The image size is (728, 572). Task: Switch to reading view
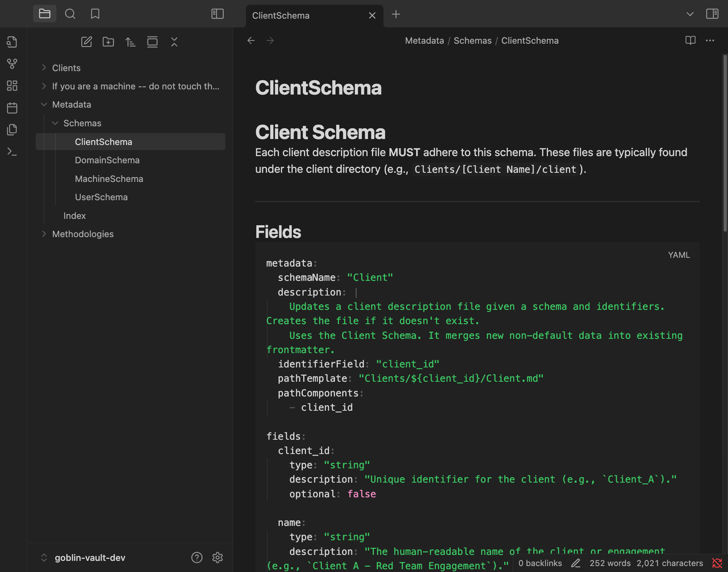click(690, 41)
